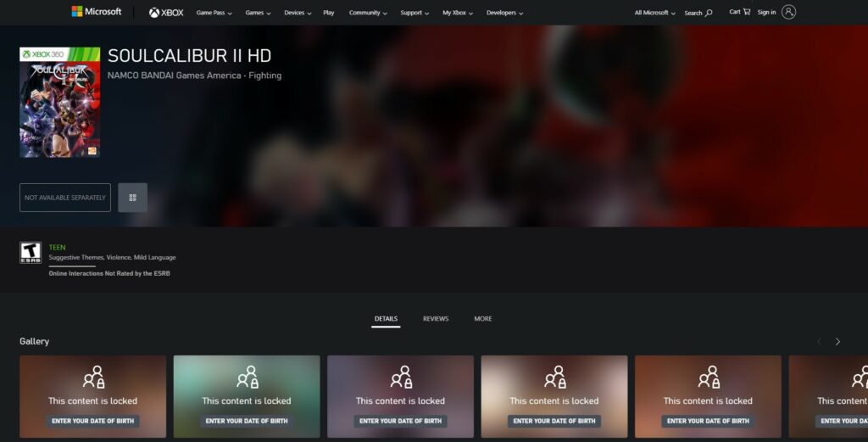Expand the Game Pass menu
The image size is (868, 442).
pyautogui.click(x=214, y=13)
